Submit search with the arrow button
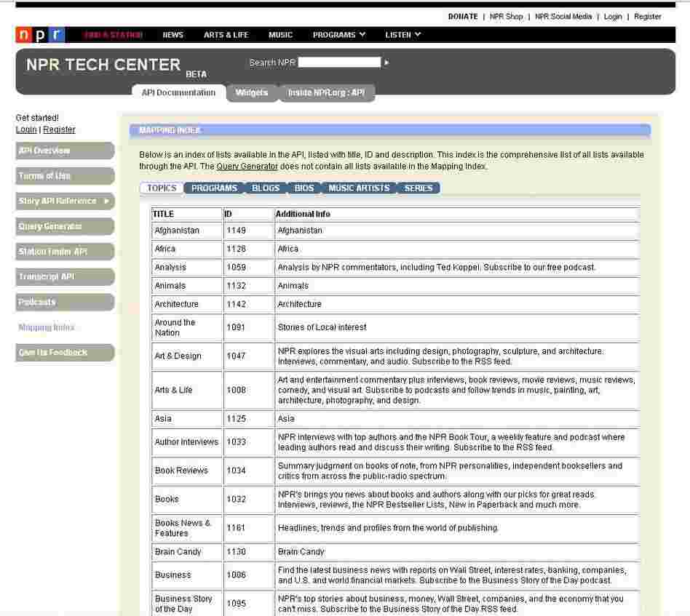The height and width of the screenshot is (616, 690). tap(386, 63)
